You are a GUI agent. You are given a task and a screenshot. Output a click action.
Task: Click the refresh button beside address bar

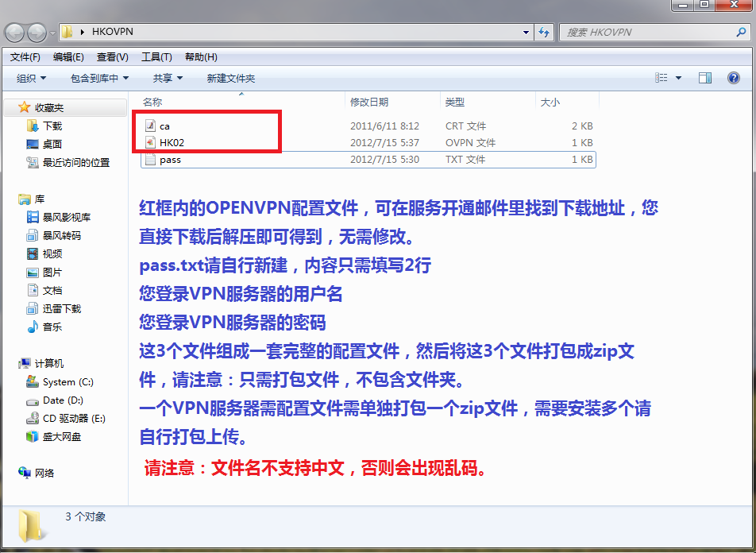coord(544,33)
